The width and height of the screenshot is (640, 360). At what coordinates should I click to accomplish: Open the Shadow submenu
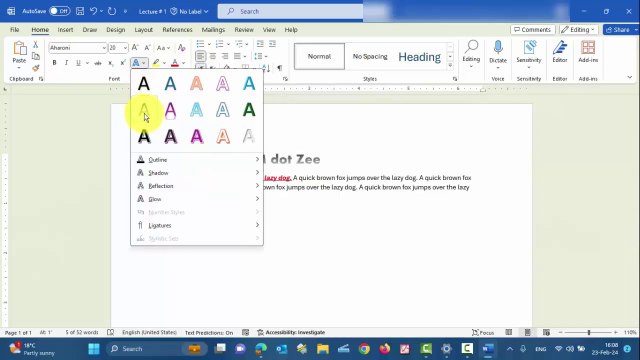(x=197, y=173)
